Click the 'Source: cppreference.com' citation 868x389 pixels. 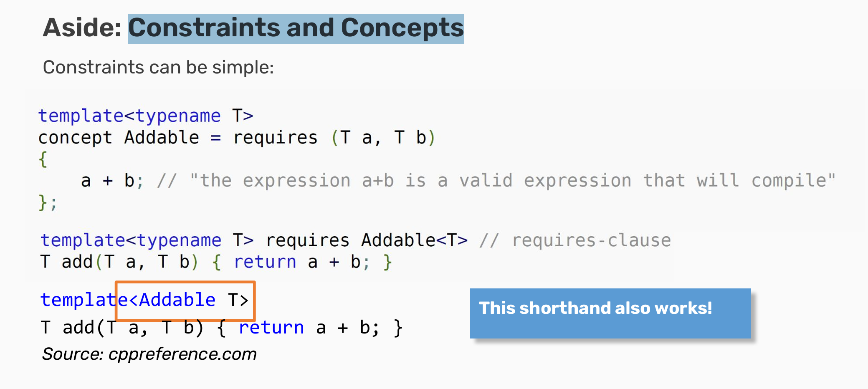pyautogui.click(x=149, y=354)
